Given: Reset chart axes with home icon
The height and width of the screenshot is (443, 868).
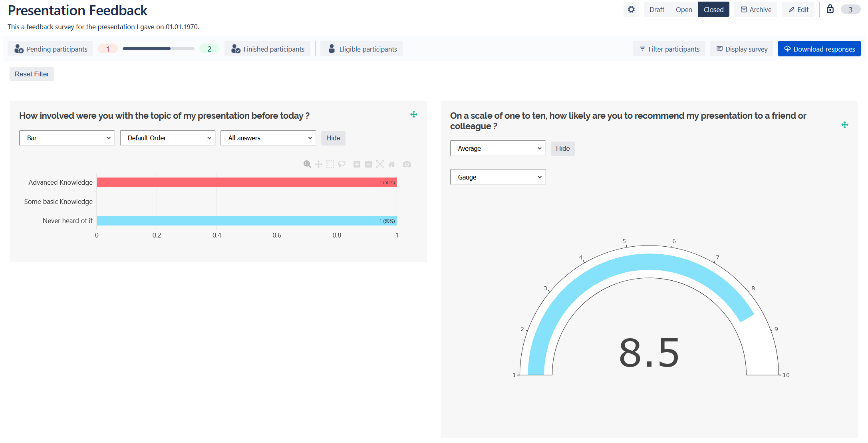Looking at the screenshot, I should [391, 164].
